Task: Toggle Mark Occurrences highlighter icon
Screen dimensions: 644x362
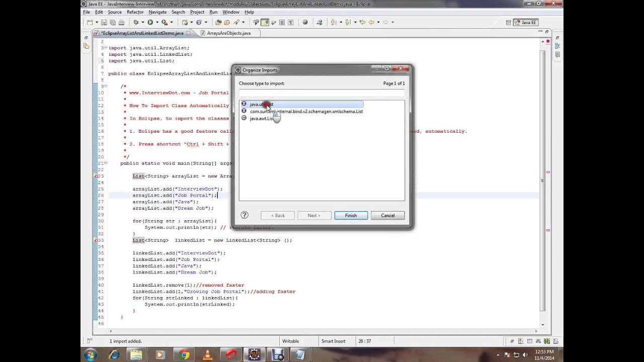Action: click(x=265, y=22)
